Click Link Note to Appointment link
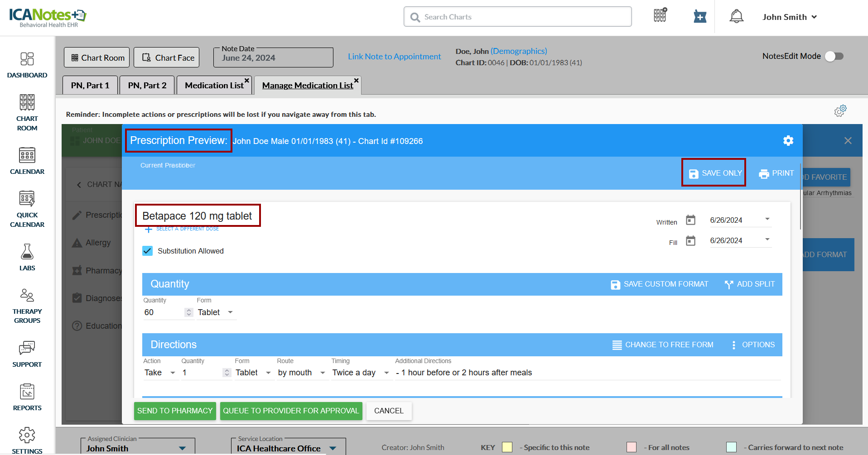 click(x=394, y=57)
